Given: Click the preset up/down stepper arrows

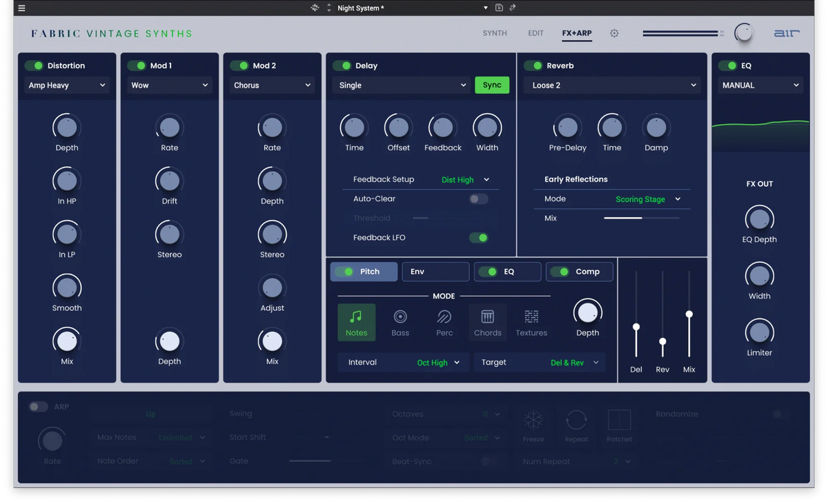Looking at the screenshot, I should tap(328, 8).
